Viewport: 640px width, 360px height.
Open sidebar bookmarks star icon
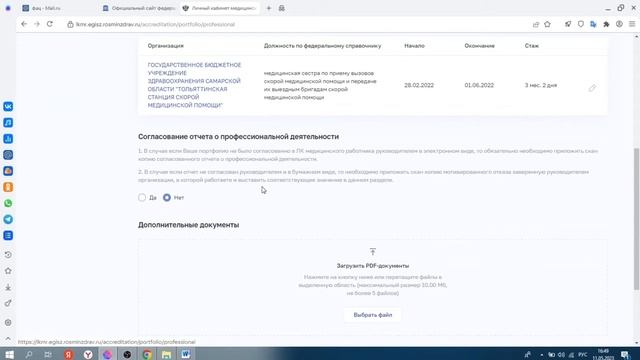8,271
